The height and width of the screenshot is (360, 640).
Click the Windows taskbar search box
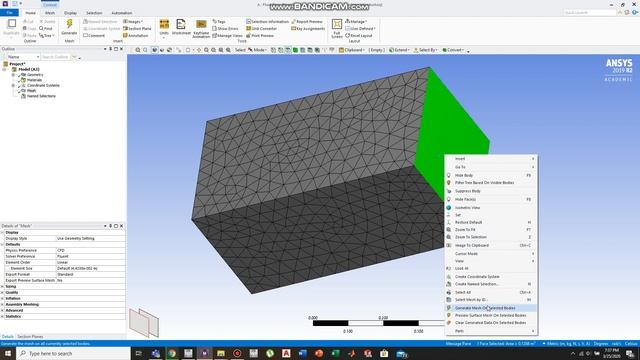click(x=73, y=353)
